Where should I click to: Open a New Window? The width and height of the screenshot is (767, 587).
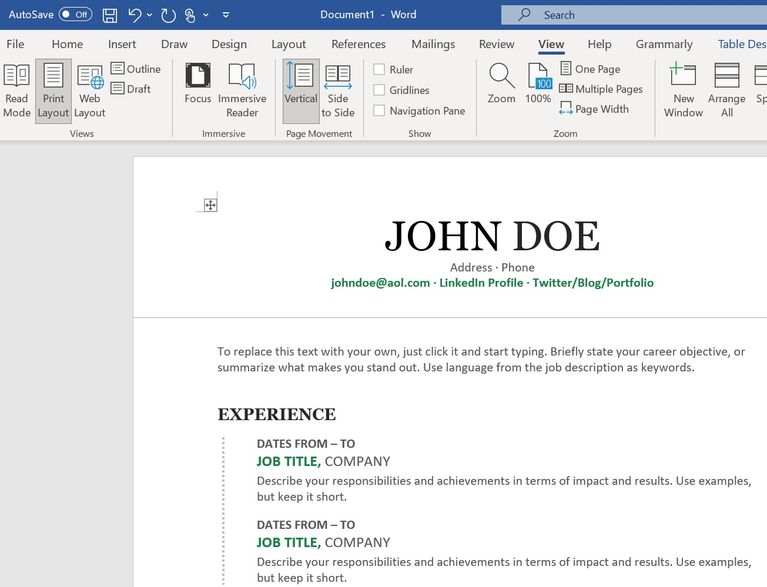pos(683,91)
